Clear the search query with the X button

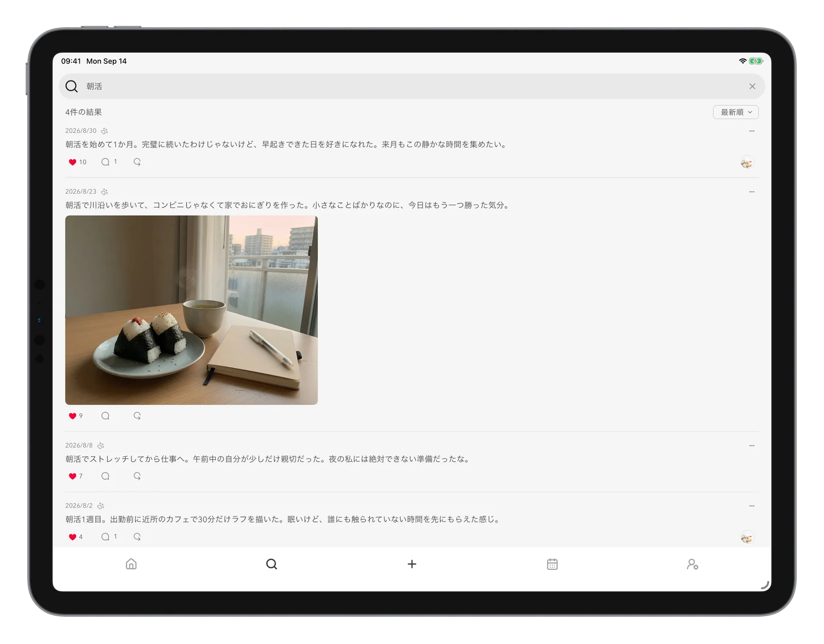[x=752, y=86]
